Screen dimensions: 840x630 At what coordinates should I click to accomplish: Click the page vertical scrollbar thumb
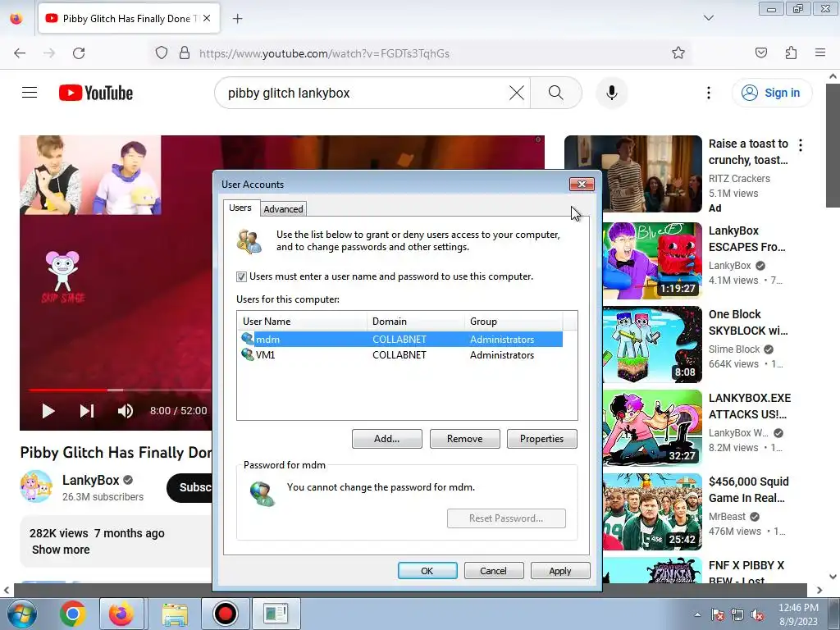click(x=833, y=144)
